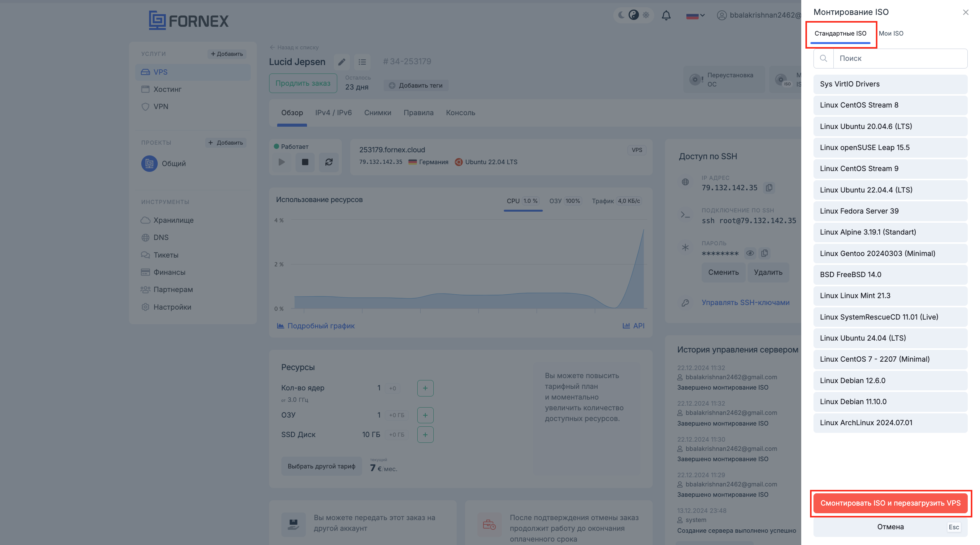980x545 pixels.
Task: Add a new service in УСЛУГИ
Action: pyautogui.click(x=227, y=54)
